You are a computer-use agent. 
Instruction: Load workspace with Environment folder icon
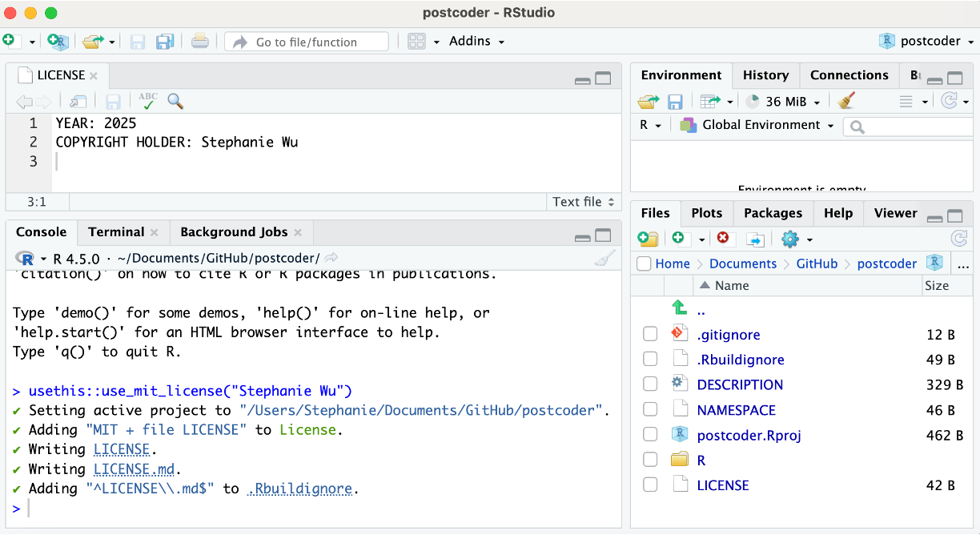pos(648,102)
